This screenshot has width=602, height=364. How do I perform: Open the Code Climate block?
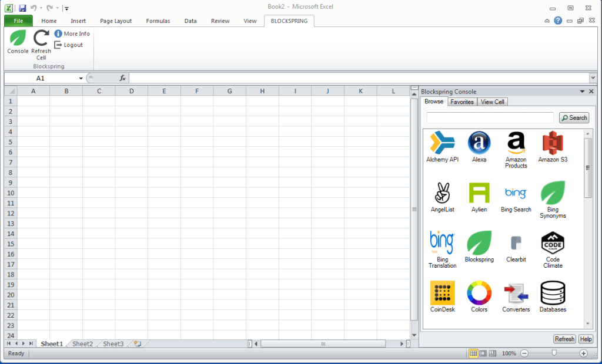(553, 250)
